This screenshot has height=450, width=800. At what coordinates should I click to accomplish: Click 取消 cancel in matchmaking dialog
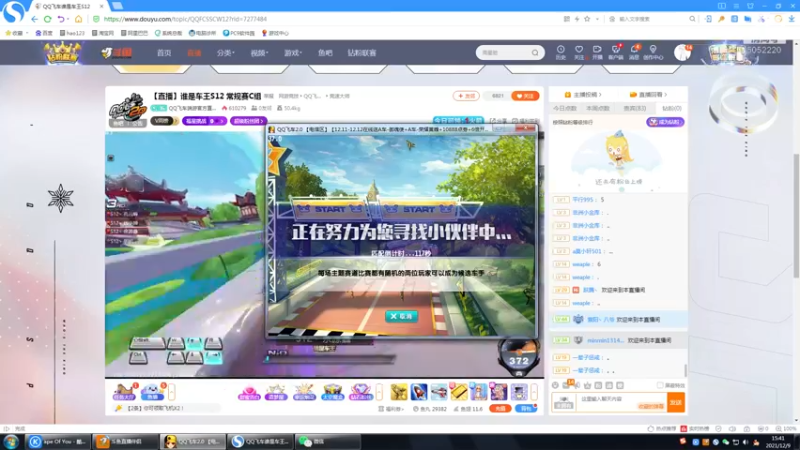click(402, 316)
